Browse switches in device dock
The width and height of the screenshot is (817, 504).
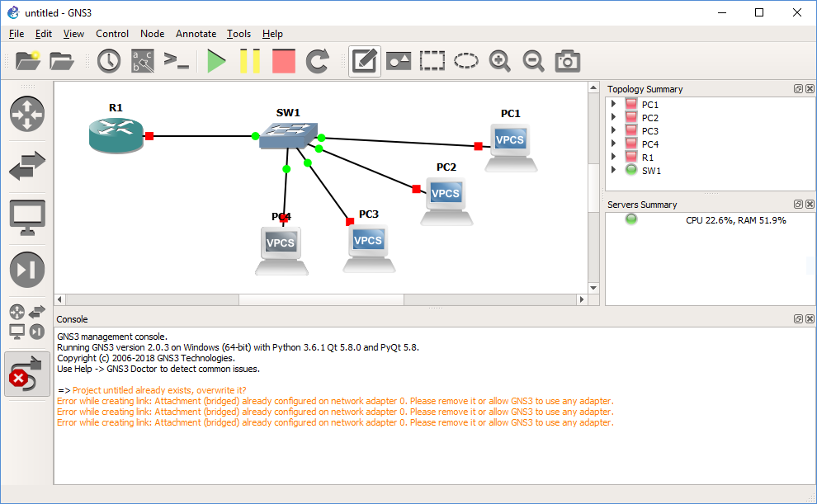pos(27,166)
